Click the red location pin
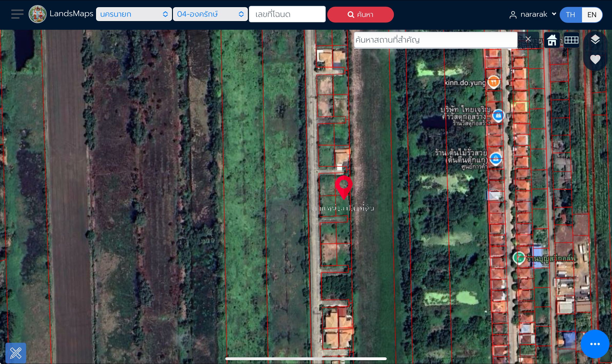 coord(344,187)
